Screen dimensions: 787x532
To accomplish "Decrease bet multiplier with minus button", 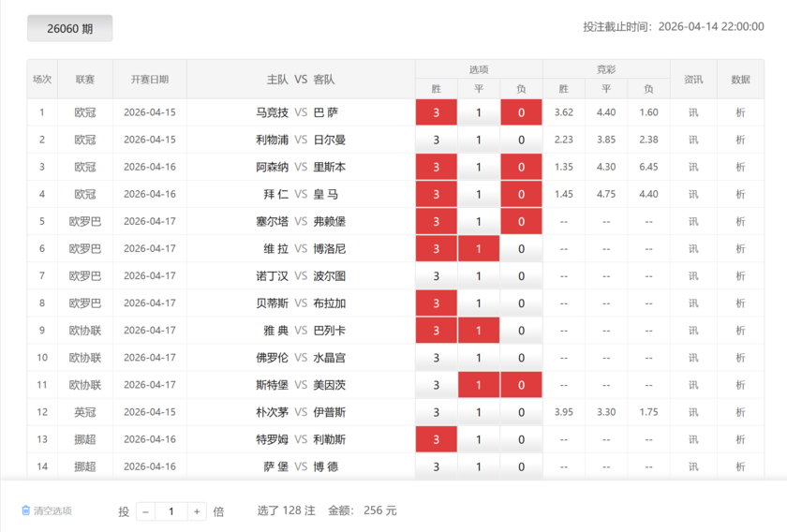I will pos(145,512).
